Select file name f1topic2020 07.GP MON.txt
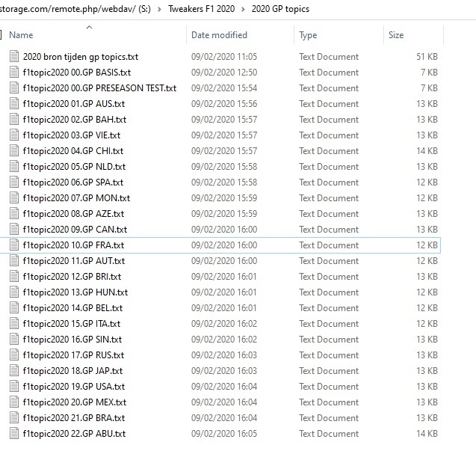 [x=76, y=198]
